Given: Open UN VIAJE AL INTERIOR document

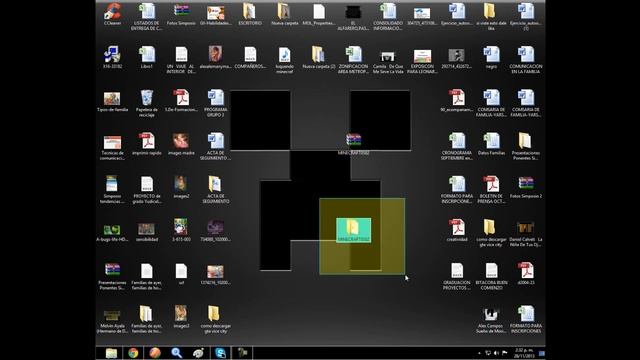Looking at the screenshot, I should coord(181,60).
